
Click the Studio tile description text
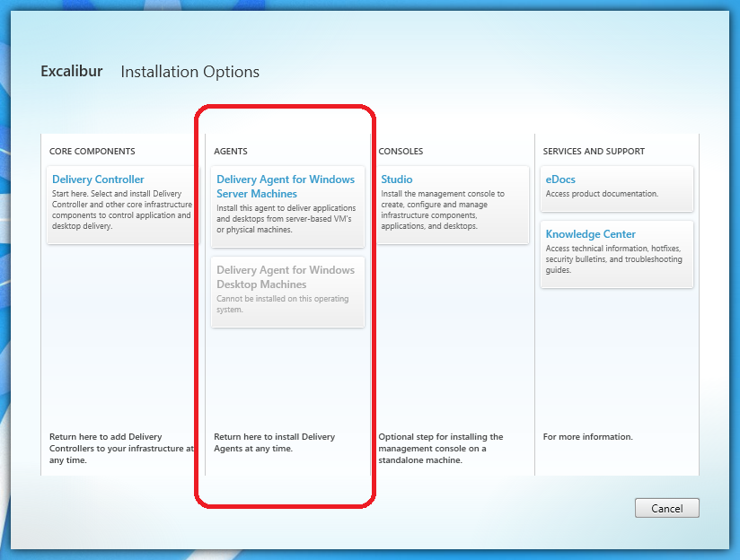click(443, 210)
